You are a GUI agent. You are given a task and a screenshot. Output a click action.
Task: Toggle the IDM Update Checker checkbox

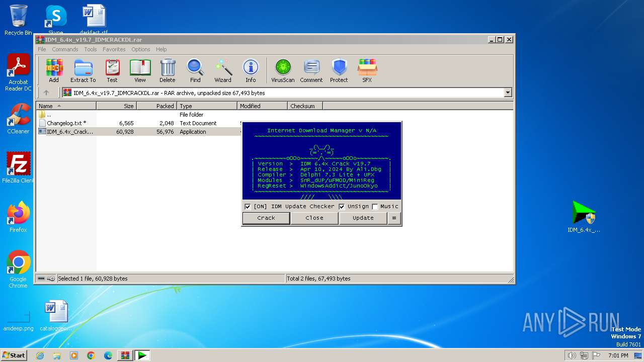click(248, 207)
